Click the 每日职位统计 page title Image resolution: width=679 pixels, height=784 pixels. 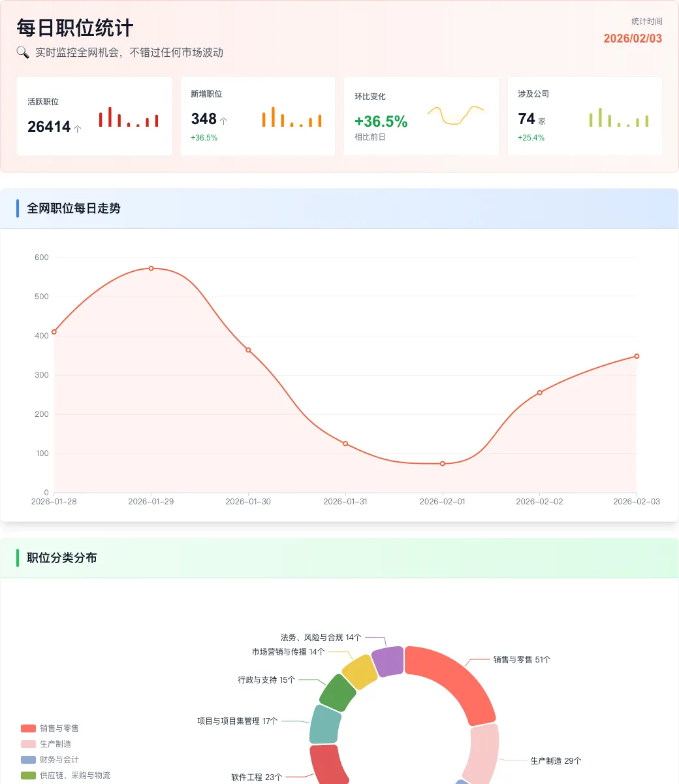(x=75, y=28)
